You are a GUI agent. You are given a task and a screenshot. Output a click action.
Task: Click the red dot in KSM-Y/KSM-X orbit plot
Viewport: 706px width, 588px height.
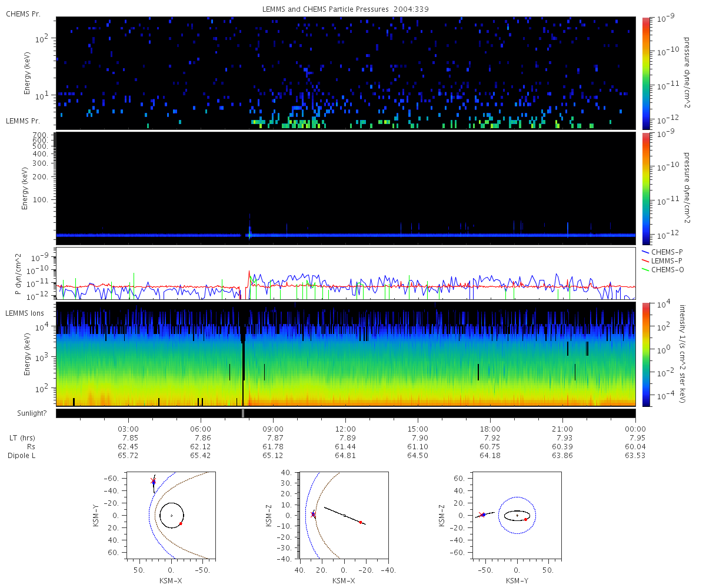pyautogui.click(x=181, y=523)
